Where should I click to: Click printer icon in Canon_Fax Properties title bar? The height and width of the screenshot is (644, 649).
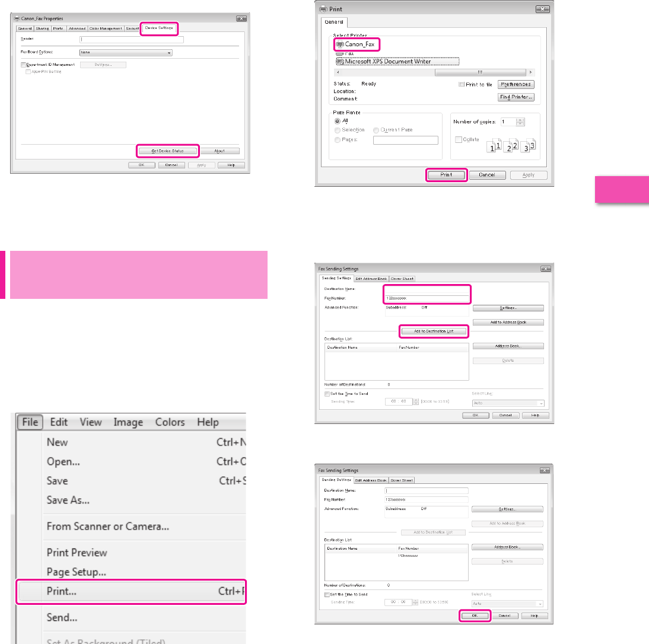point(17,18)
